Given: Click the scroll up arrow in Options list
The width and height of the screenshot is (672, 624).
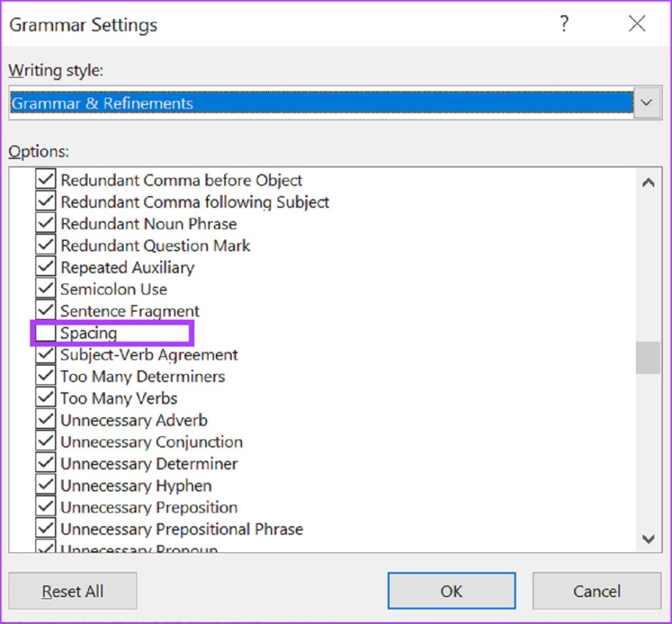Looking at the screenshot, I should coord(648,183).
